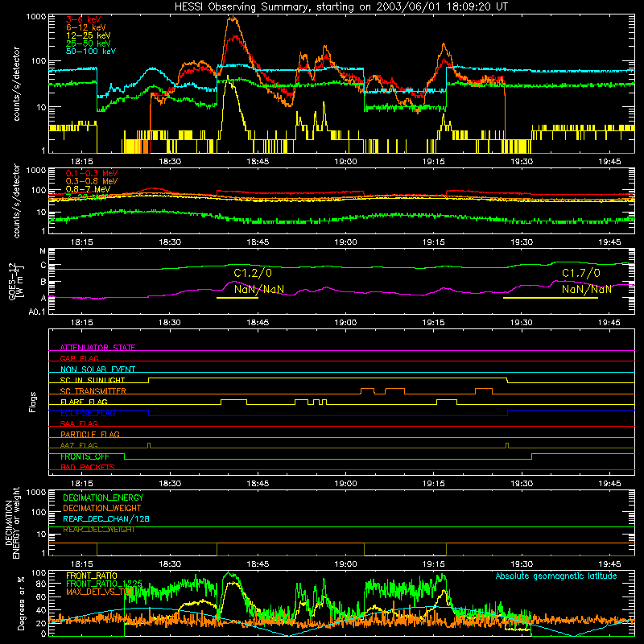Select the 'SAA_FLAG' label
644x644 pixels.
pyautogui.click(x=79, y=423)
